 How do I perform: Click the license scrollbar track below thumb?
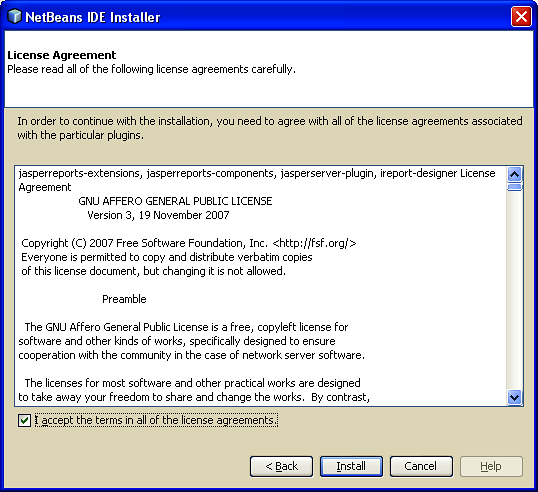point(514,290)
